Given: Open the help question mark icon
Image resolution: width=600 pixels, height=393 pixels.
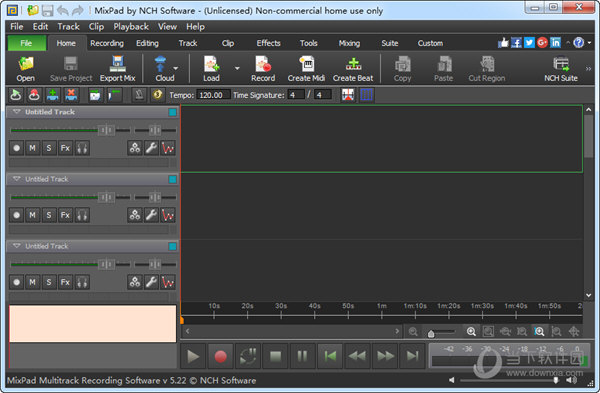Looking at the screenshot, I should 579,42.
